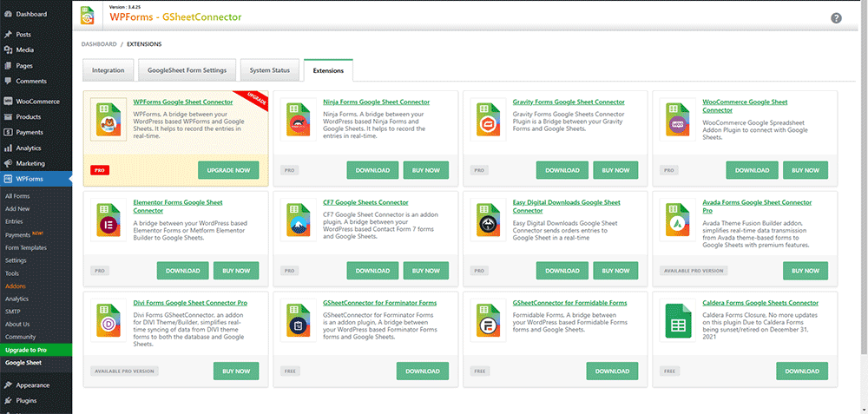The image size is (868, 414).
Task: Open Analytics with bar chart icon
Action: [36, 148]
